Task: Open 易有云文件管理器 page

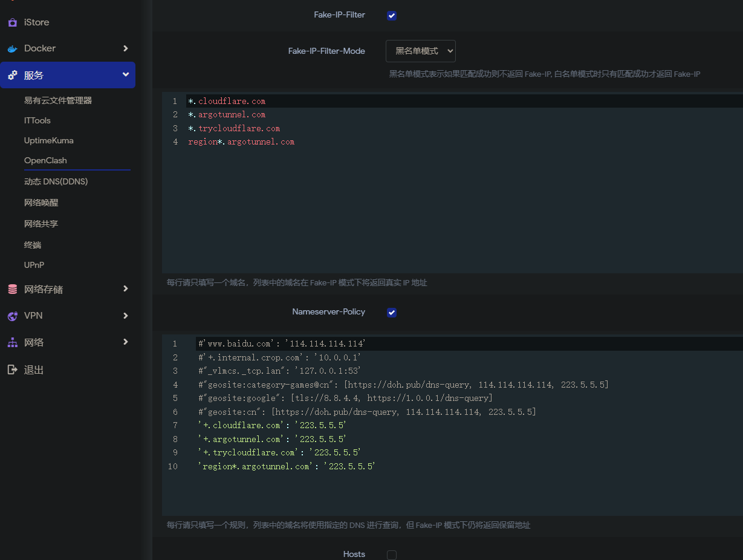Action: click(x=58, y=100)
